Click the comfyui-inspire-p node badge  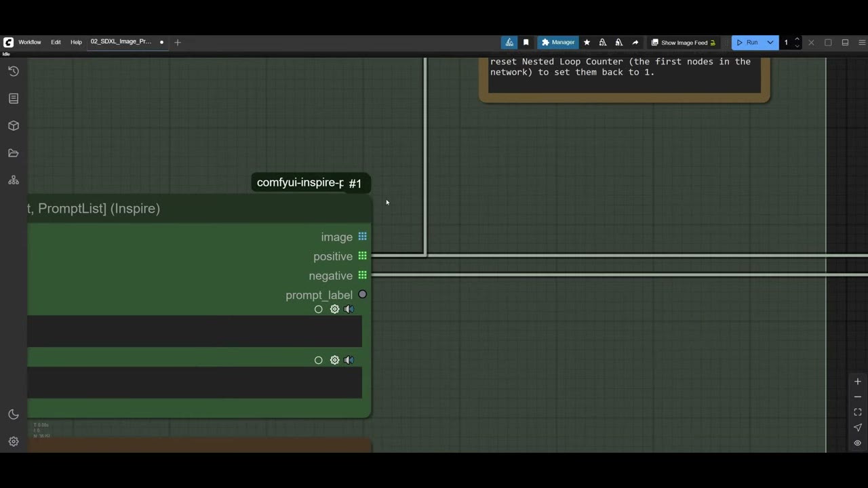pos(300,183)
